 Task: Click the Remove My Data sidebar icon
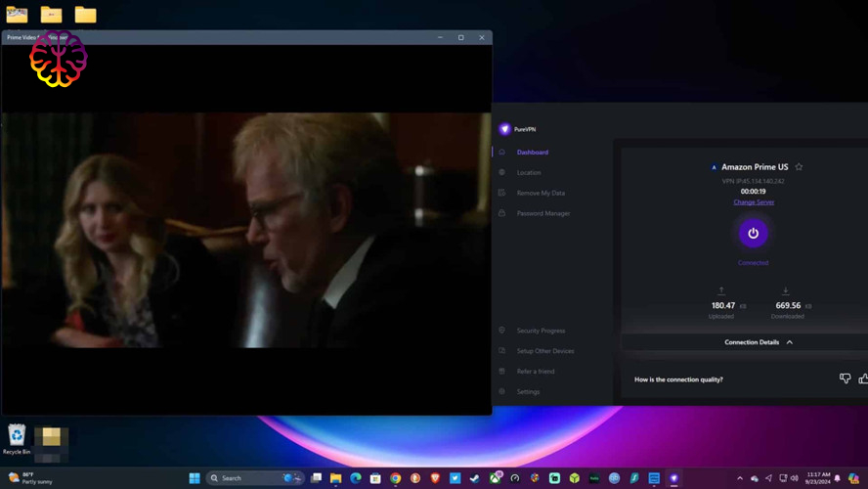tap(502, 193)
